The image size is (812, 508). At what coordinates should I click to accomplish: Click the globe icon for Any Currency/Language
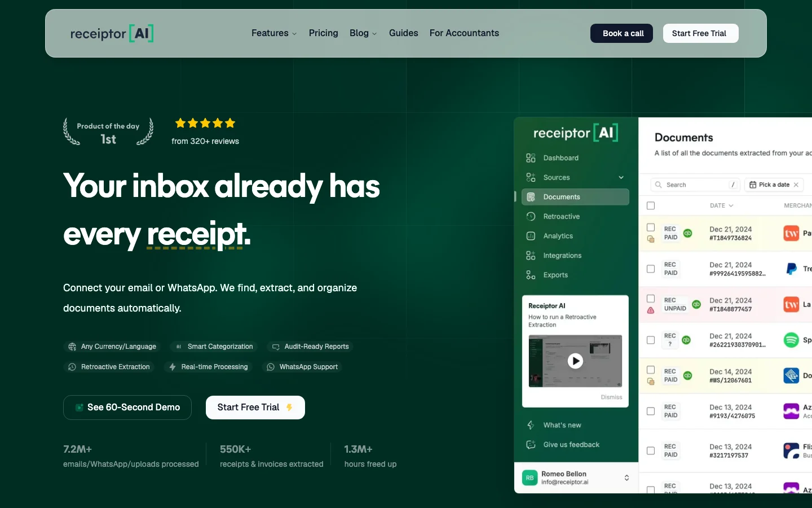coord(72,347)
